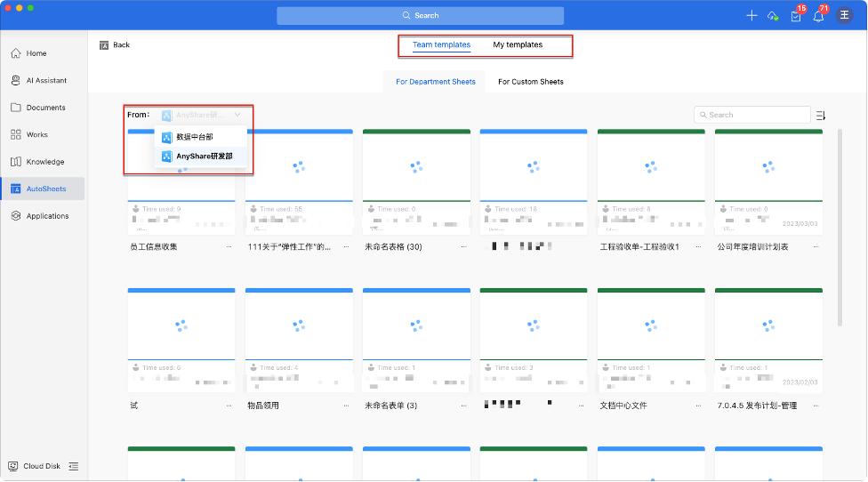Open the tasks clipboard icon with badge 15

click(x=796, y=16)
